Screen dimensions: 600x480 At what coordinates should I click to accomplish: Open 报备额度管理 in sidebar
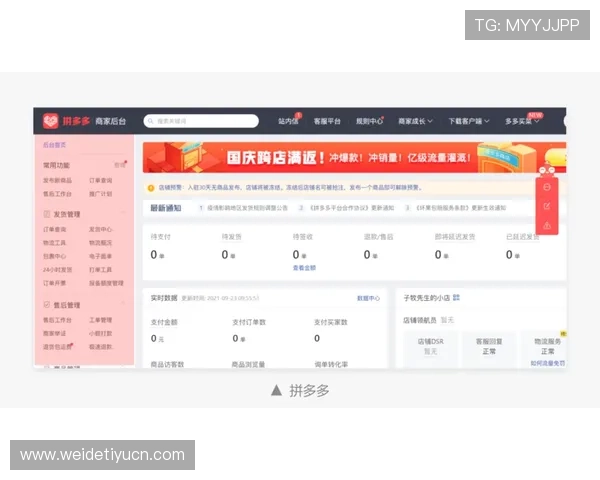tap(106, 283)
